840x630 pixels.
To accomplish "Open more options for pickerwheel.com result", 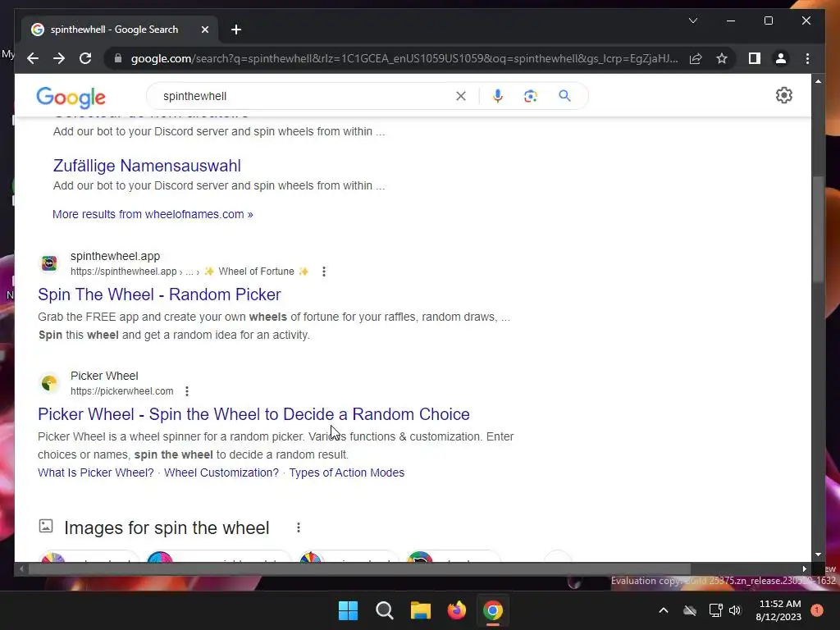I will pos(186,391).
